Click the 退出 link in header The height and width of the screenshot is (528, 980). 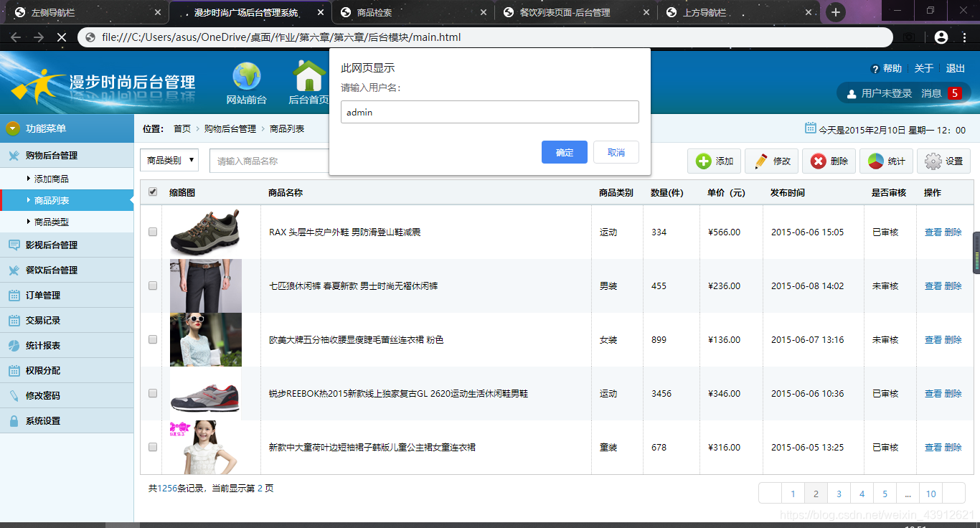[956, 68]
